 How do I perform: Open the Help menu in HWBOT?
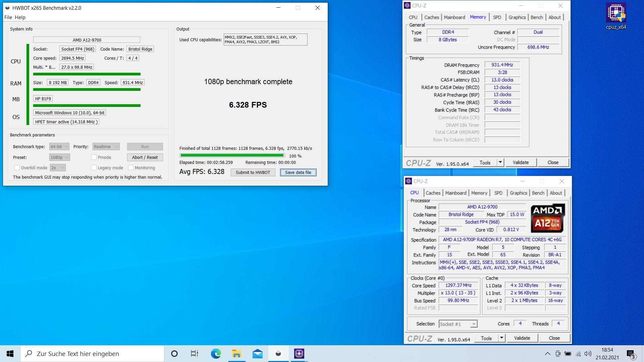coord(20,17)
